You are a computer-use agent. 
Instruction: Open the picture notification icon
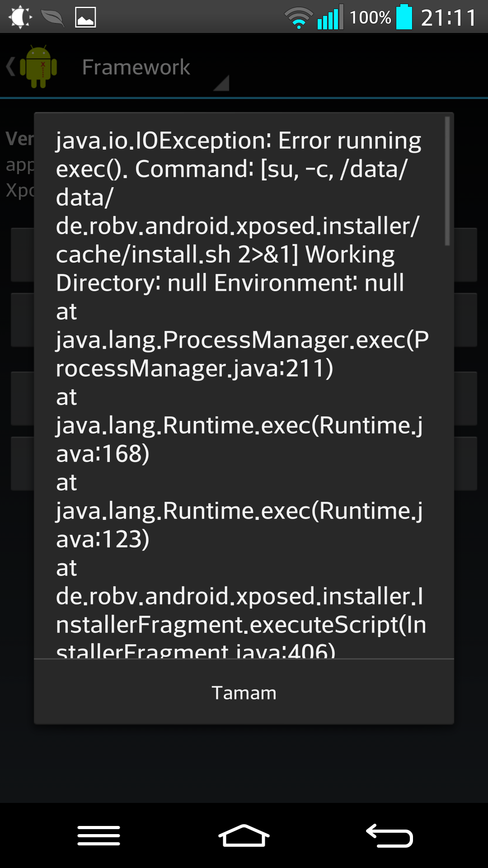click(x=85, y=17)
